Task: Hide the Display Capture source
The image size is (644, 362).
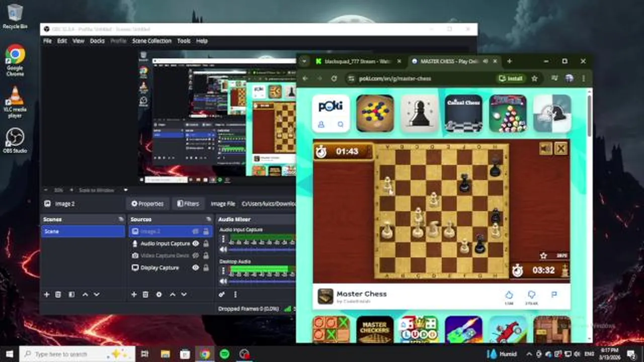Action: (195, 267)
